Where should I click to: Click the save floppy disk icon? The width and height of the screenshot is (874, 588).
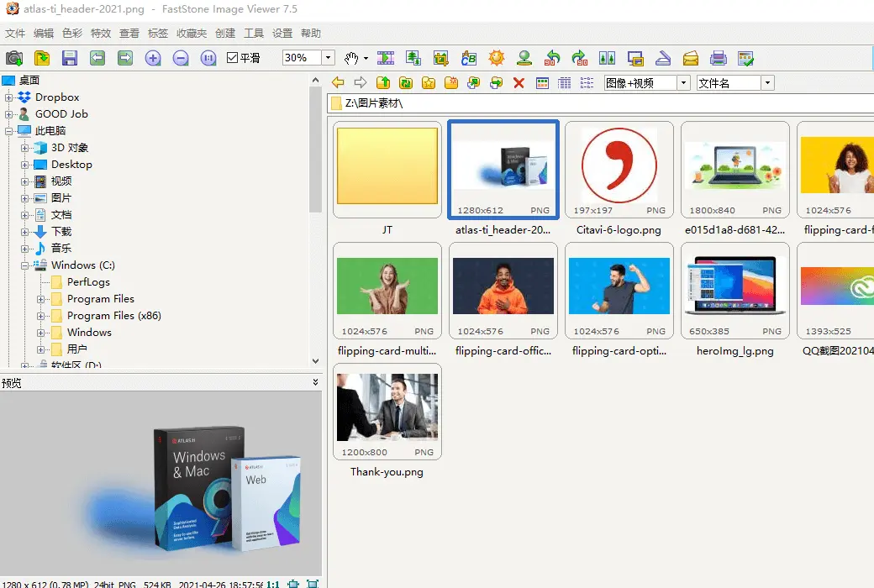click(70, 58)
